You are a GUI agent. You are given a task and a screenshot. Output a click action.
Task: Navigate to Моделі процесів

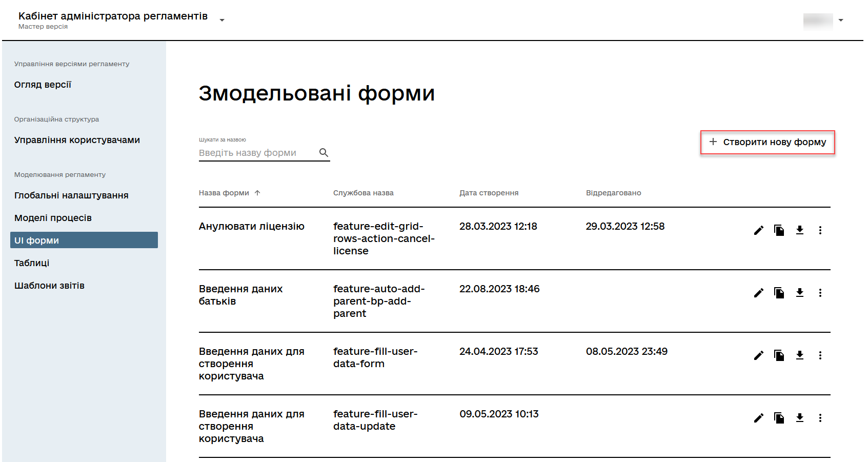click(53, 218)
